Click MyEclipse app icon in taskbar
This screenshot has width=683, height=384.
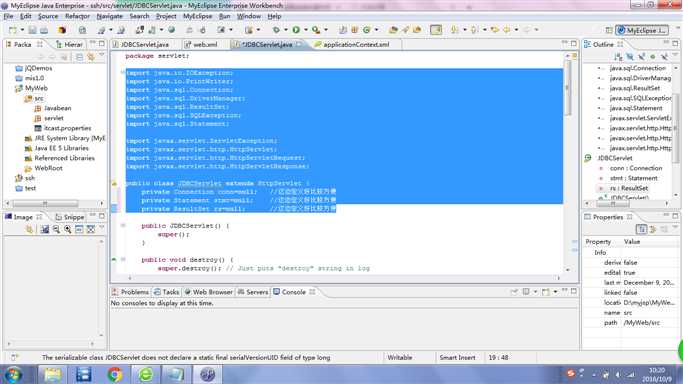(x=207, y=374)
